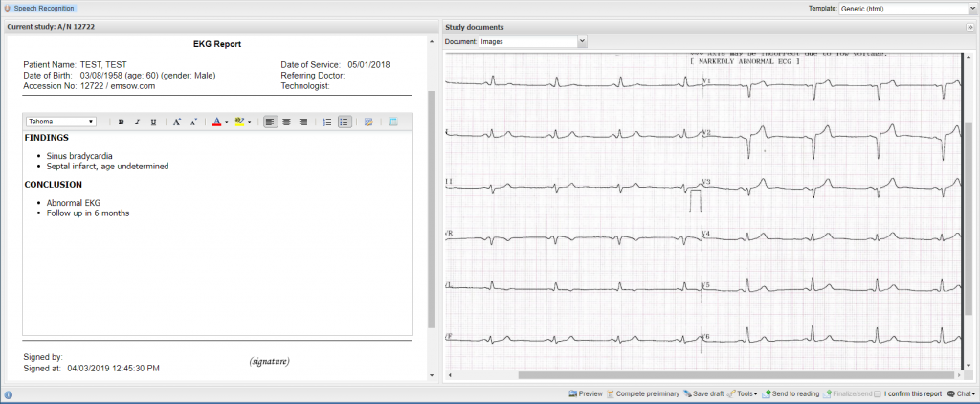Click Send to reading
Image resolution: width=980 pixels, height=404 pixels.
coord(791,394)
